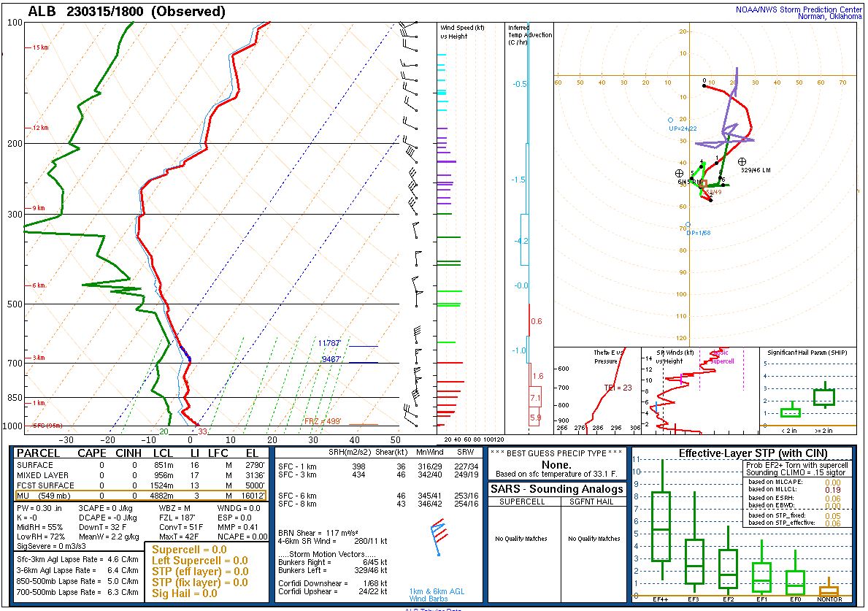Click the Effective-Layer STP (with CIN) title
Image resolution: width=868 pixels, height=611 pixels.
[740, 453]
